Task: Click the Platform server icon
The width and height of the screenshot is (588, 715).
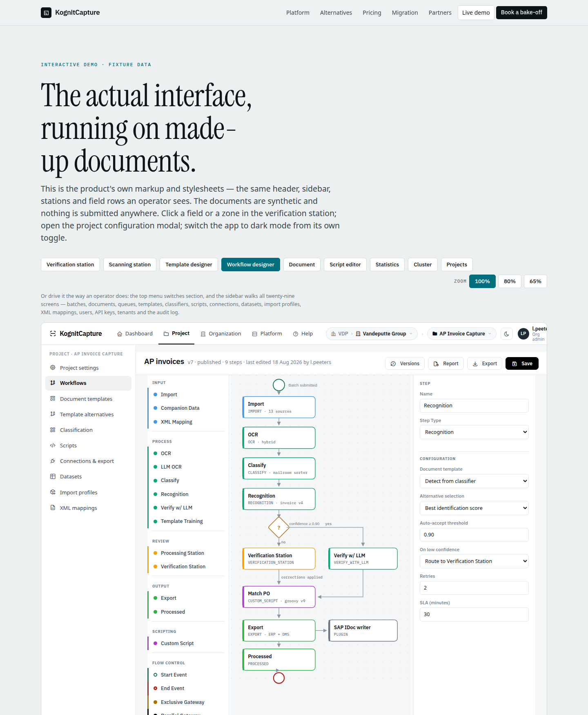Action: [255, 334]
